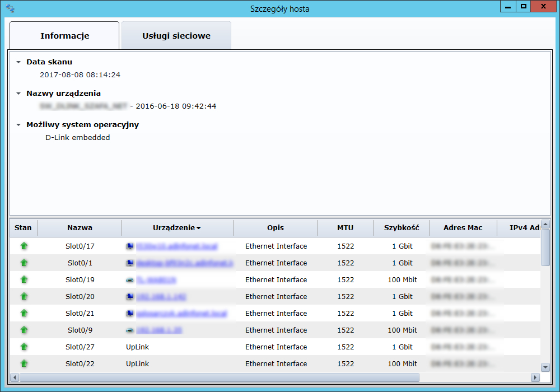Click the computer device icon in Slot0/1 row
The height and width of the screenshot is (392, 560).
[x=130, y=263]
